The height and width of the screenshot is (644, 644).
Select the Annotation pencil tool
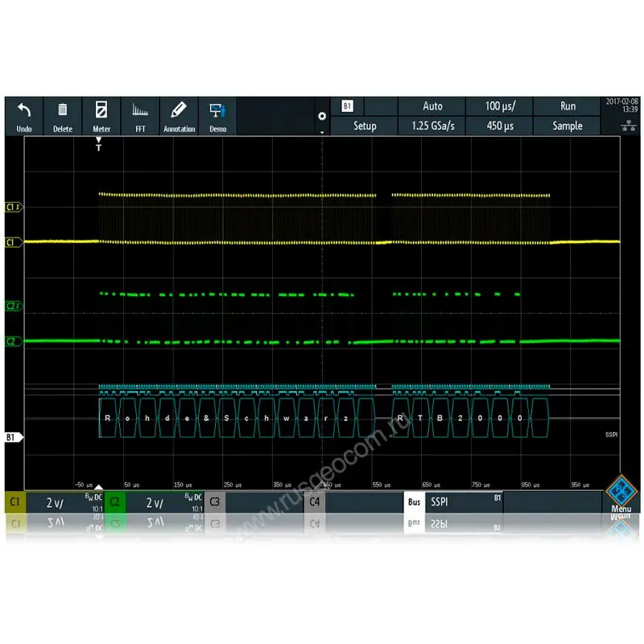click(179, 111)
